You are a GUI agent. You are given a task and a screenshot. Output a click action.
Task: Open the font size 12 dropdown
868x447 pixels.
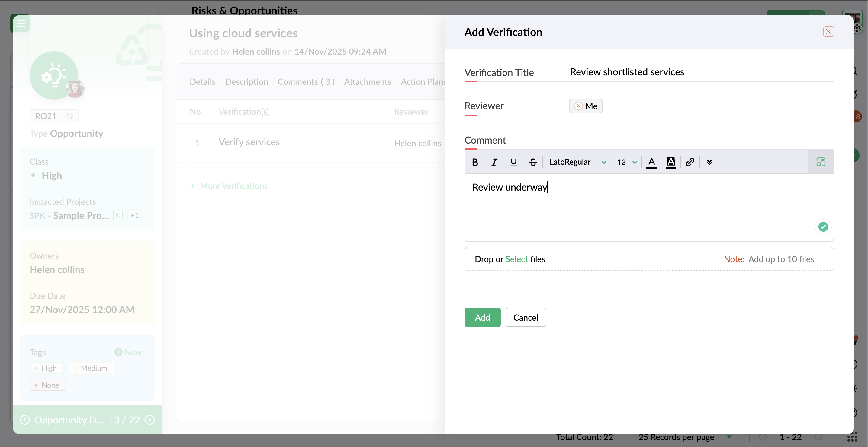coord(626,162)
